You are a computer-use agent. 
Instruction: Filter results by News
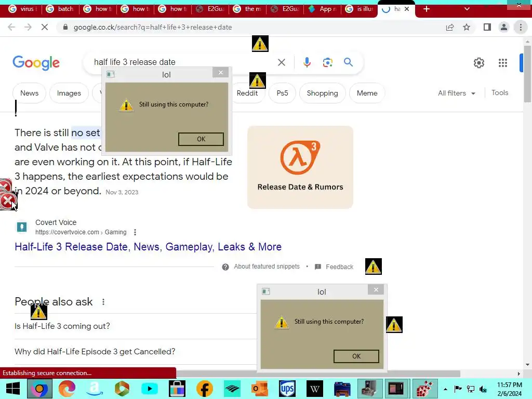(29, 93)
